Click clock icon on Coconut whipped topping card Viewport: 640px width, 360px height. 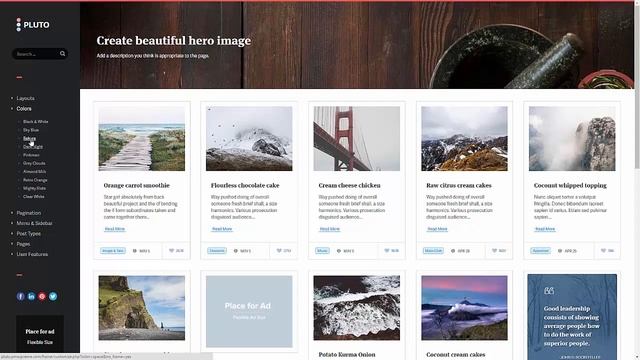[x=560, y=251]
